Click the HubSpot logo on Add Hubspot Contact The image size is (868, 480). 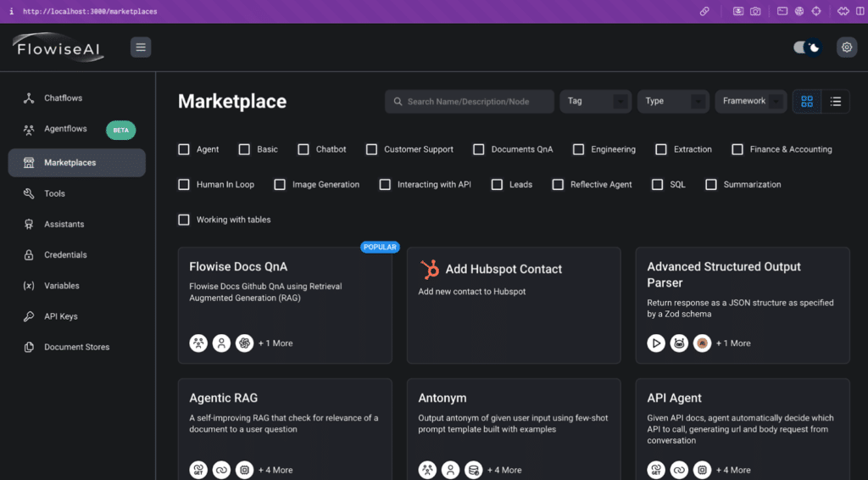click(x=430, y=269)
